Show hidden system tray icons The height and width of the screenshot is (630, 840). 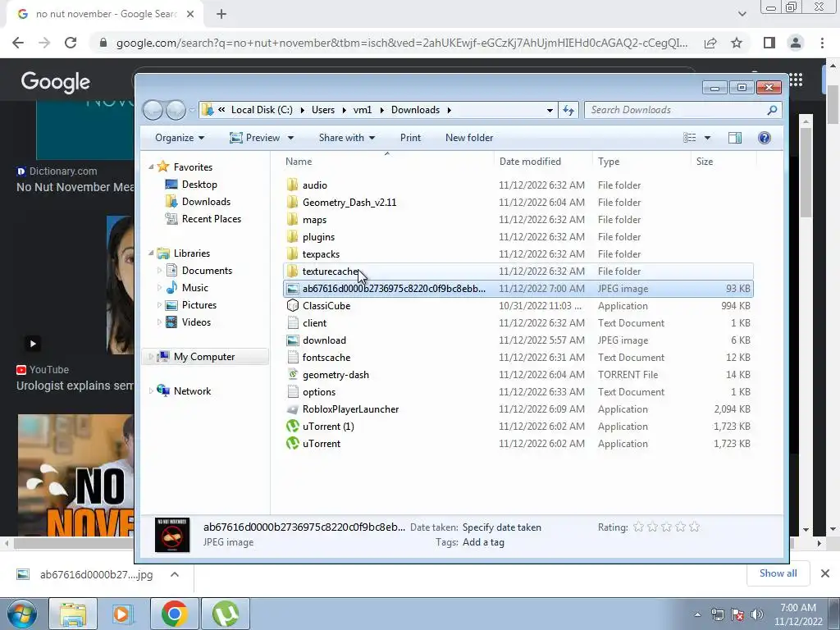coord(697,614)
